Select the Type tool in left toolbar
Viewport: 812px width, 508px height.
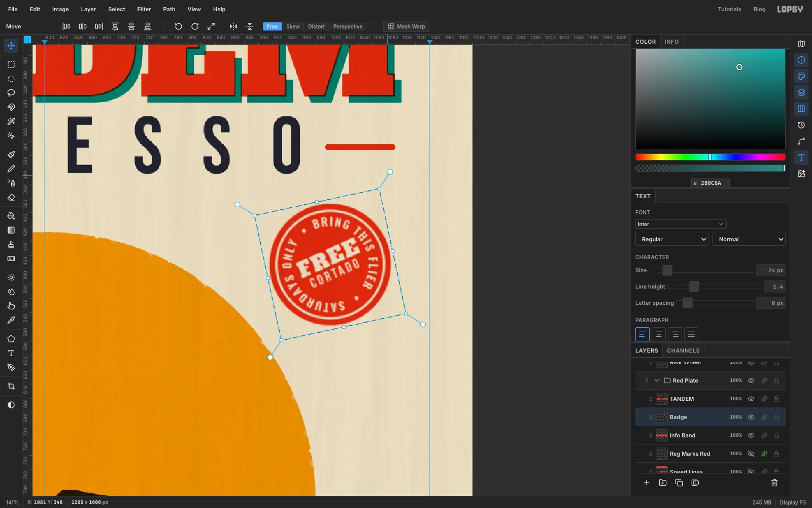pos(11,353)
